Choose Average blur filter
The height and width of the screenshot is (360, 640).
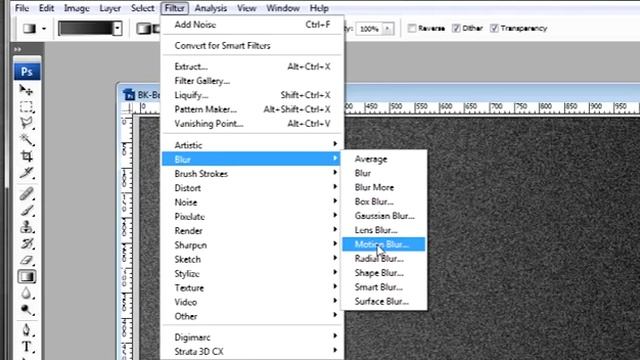coord(384,159)
